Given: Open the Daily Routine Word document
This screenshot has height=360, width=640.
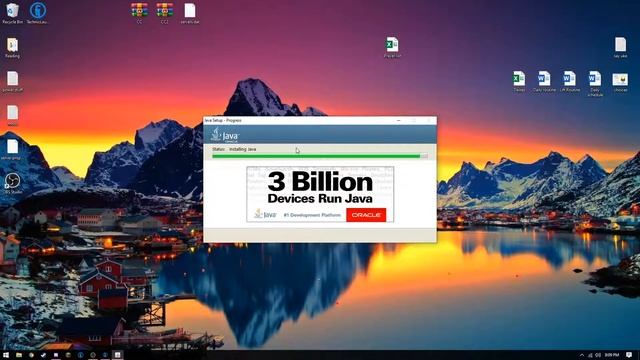Looking at the screenshot, I should click(x=544, y=81).
